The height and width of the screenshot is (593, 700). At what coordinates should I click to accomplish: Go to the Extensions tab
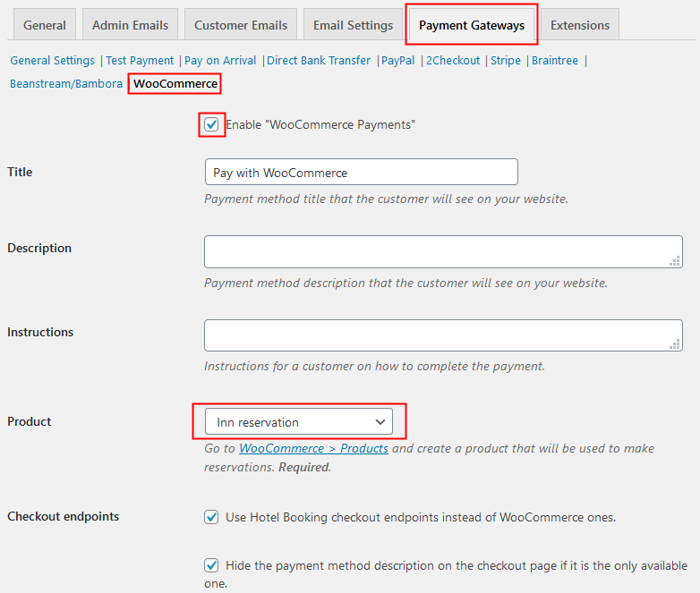click(580, 25)
